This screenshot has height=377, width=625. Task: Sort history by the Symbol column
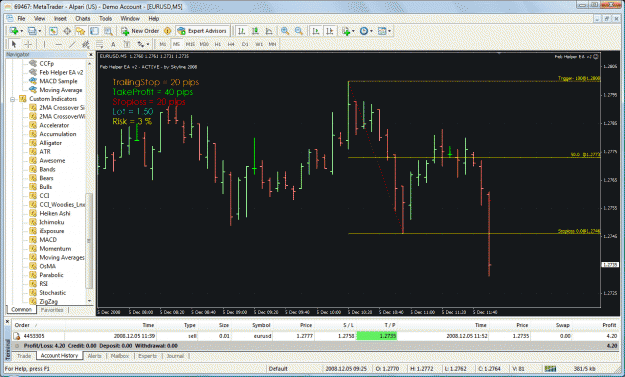(x=261, y=325)
